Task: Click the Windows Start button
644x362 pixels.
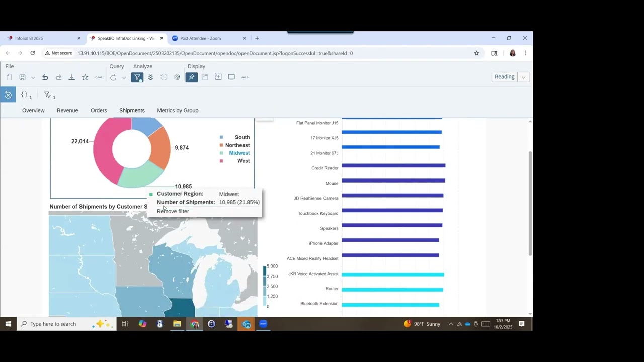Action: (x=8, y=324)
